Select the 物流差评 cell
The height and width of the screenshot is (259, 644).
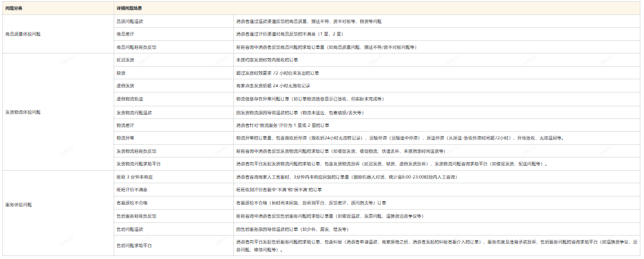point(125,125)
